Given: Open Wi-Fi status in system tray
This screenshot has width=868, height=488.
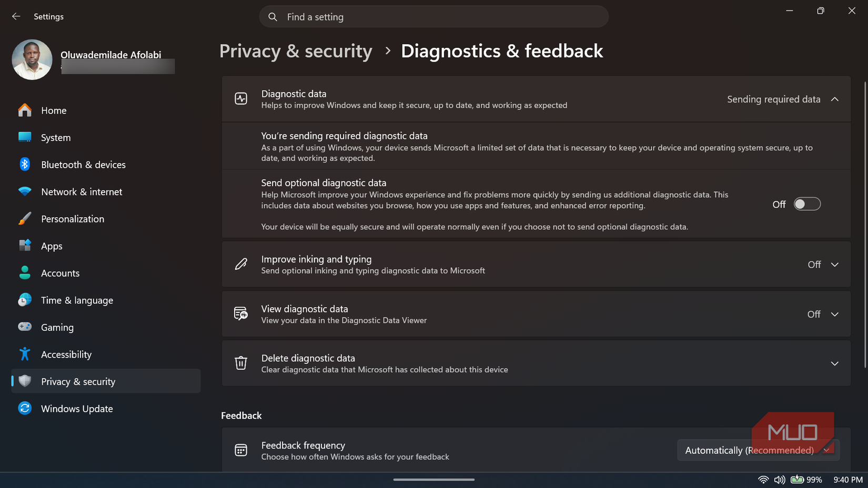Looking at the screenshot, I should (763, 480).
